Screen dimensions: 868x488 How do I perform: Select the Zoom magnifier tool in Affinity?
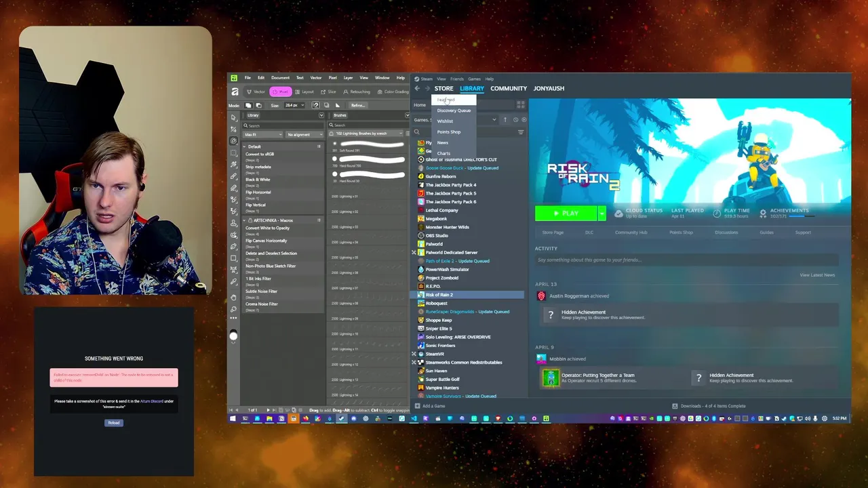pos(234,309)
